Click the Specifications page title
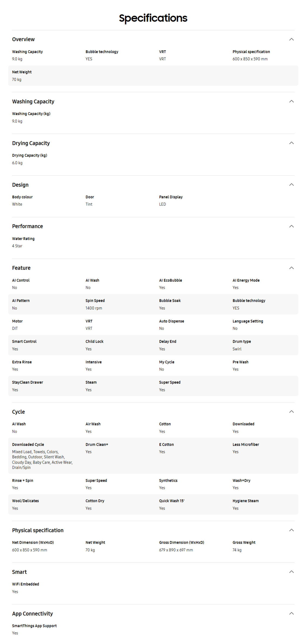Viewport: 305px width, 644px height. point(153,18)
